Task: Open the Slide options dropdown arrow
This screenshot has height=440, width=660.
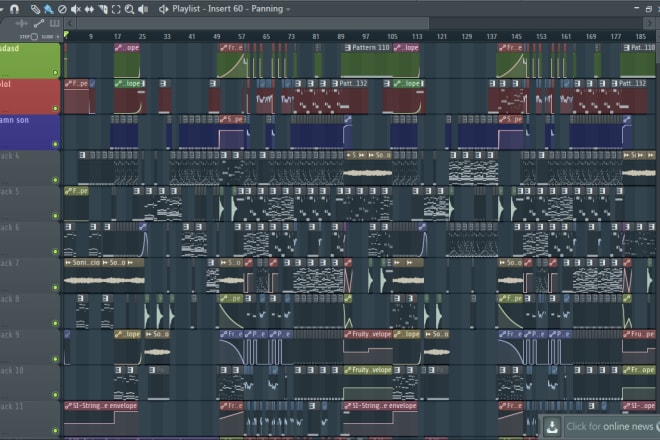Action: (57, 37)
